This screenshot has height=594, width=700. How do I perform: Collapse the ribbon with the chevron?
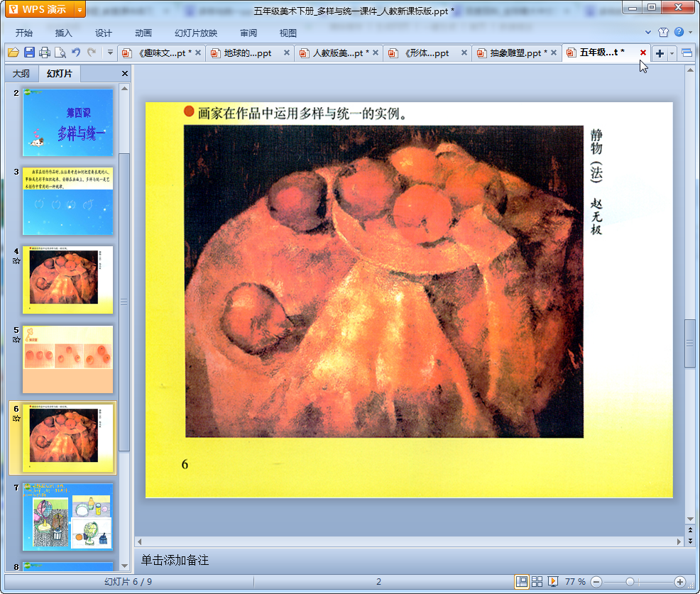(647, 32)
